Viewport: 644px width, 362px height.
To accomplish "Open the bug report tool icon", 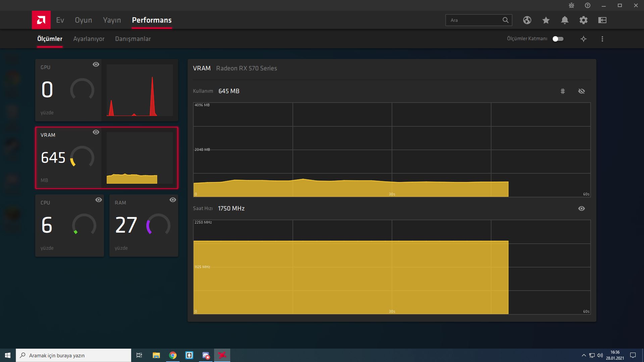I will click(572, 5).
